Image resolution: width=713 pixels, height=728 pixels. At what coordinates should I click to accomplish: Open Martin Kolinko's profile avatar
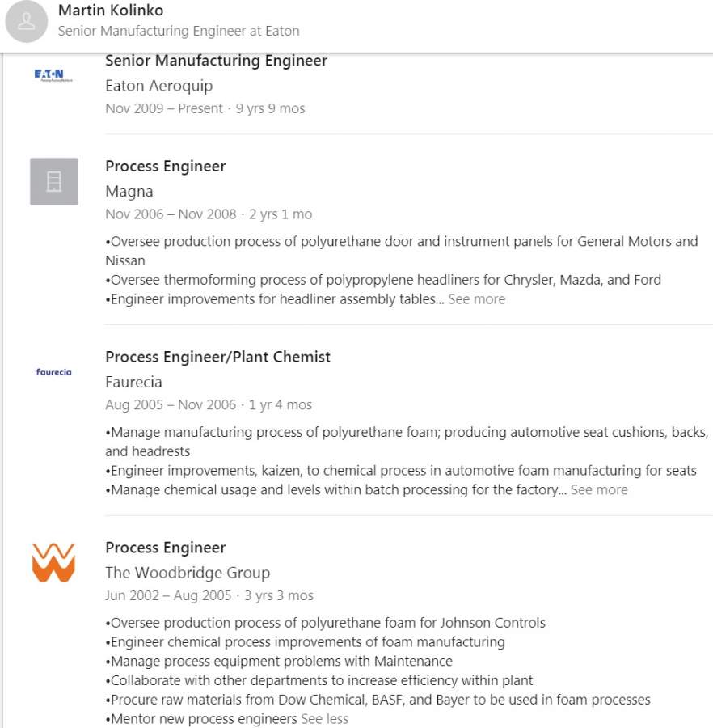pos(27,21)
